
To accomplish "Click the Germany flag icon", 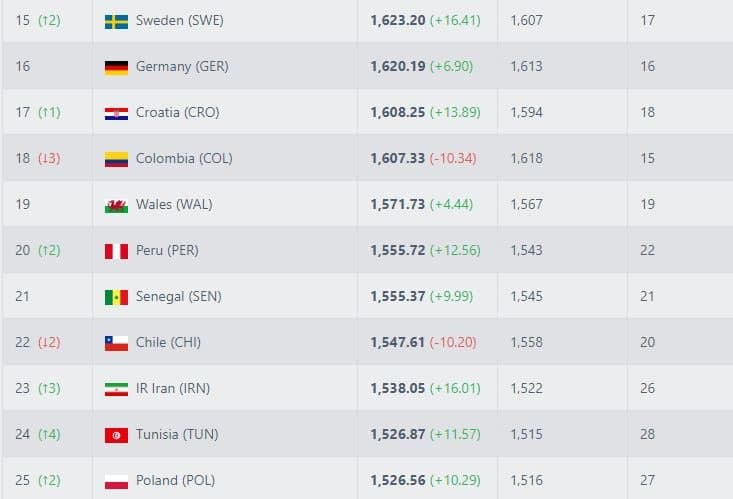I will tap(116, 67).
